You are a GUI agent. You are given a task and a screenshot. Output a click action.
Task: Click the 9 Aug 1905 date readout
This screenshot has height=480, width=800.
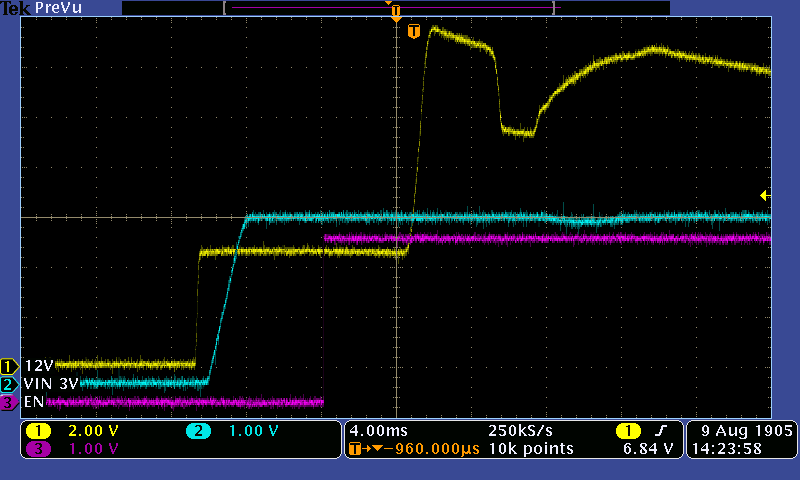click(x=746, y=431)
